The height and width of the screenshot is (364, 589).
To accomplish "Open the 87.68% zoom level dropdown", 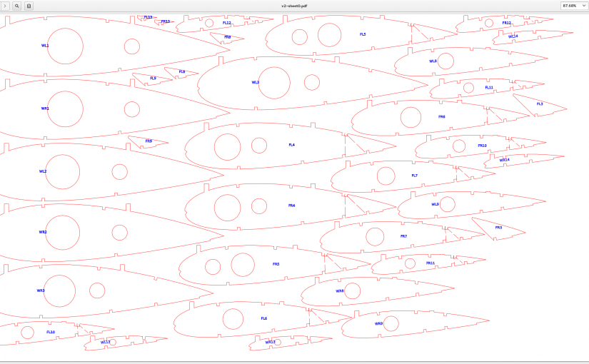I will (573, 5).
